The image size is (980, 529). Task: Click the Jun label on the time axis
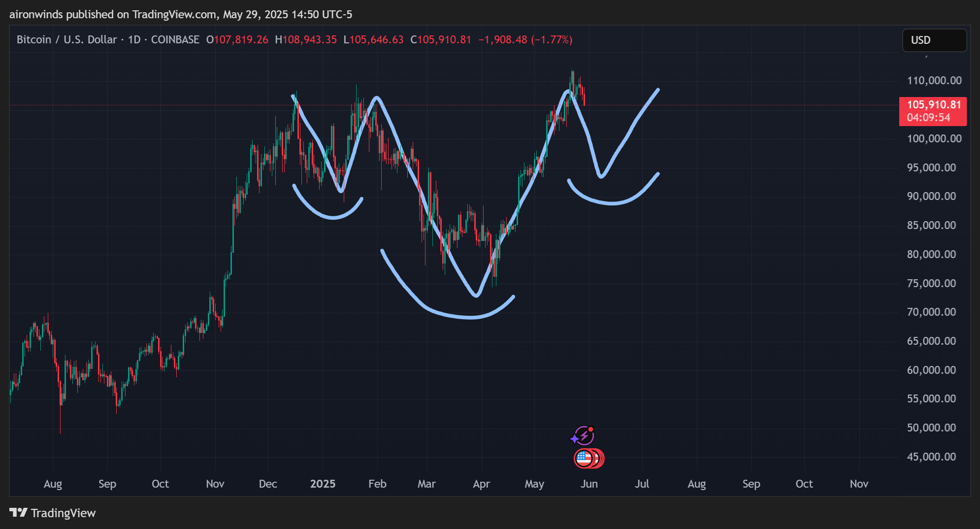pyautogui.click(x=589, y=484)
